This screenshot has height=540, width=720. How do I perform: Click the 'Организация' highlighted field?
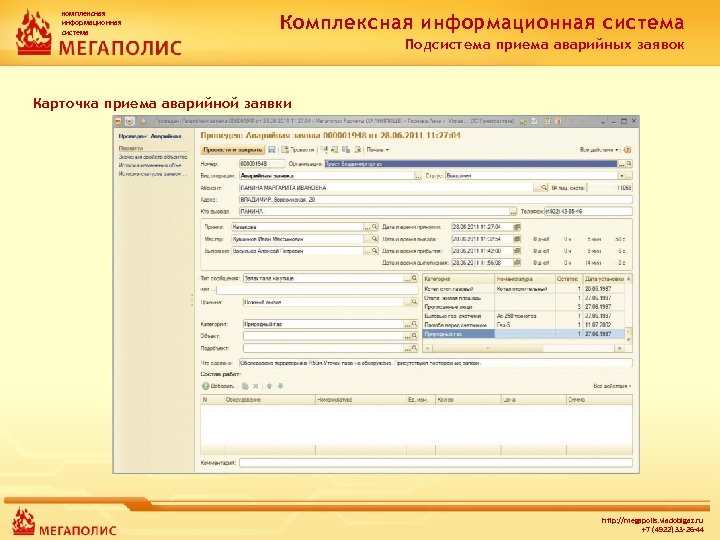point(471,164)
